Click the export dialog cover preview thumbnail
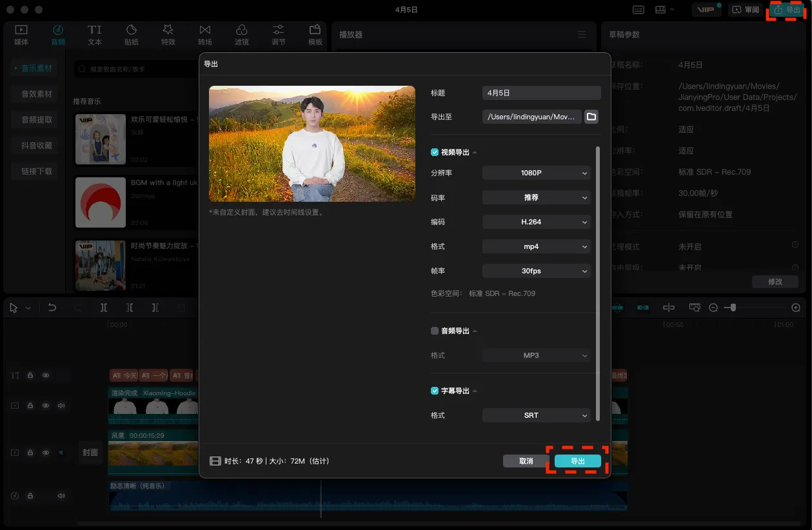812x530 pixels. tap(312, 144)
